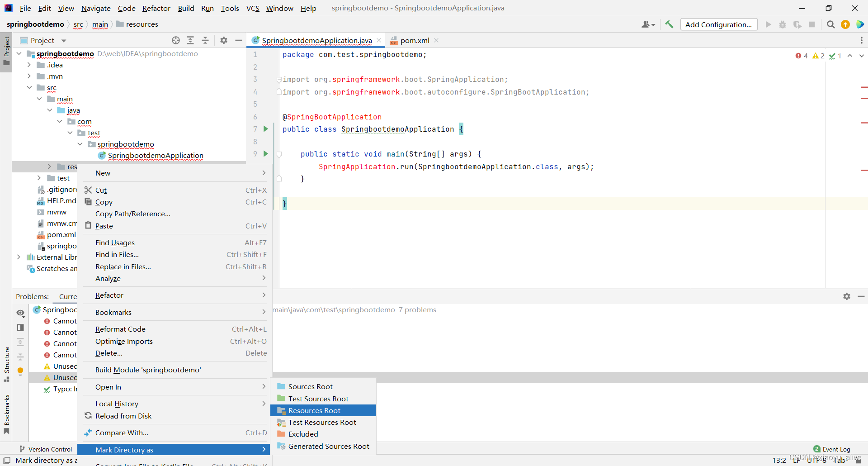Click Select Opened File target icon

click(x=176, y=40)
